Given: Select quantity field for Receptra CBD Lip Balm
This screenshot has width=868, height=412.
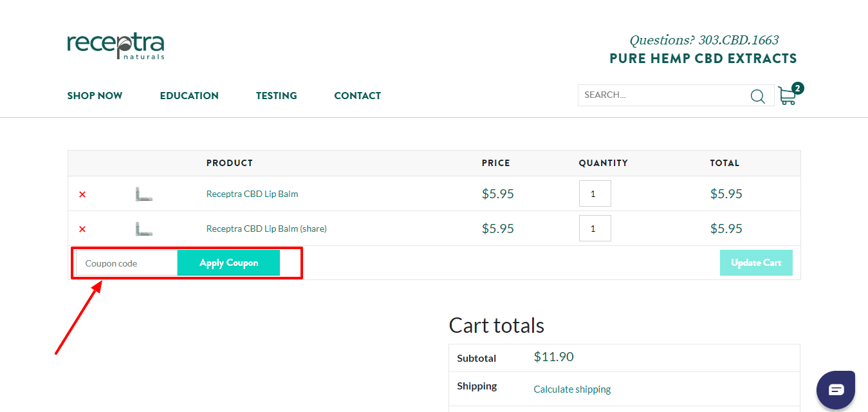Looking at the screenshot, I should 595,194.
